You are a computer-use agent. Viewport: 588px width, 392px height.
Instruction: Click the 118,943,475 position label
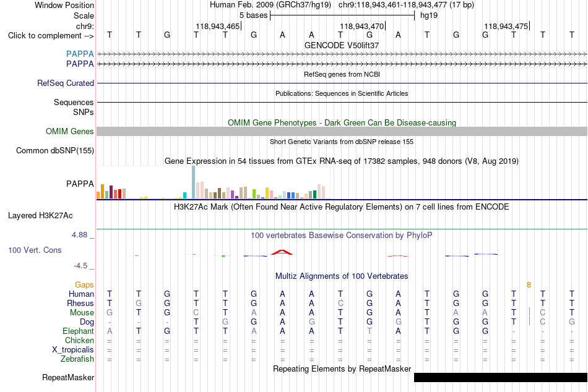[506, 26]
